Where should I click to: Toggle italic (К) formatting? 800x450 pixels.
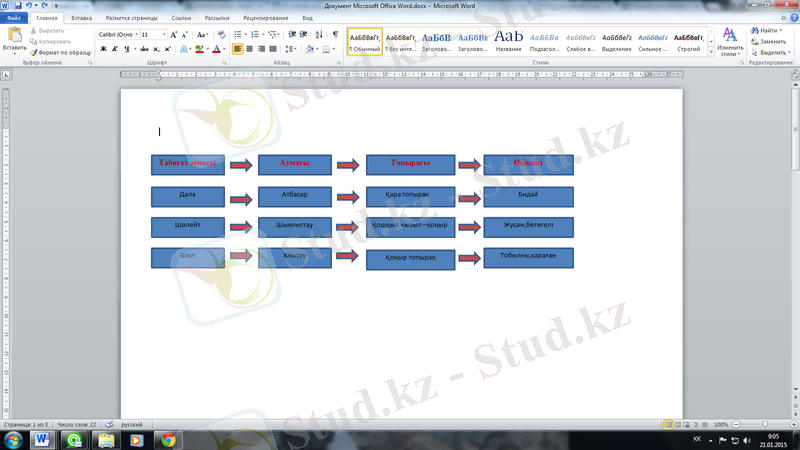(116, 48)
